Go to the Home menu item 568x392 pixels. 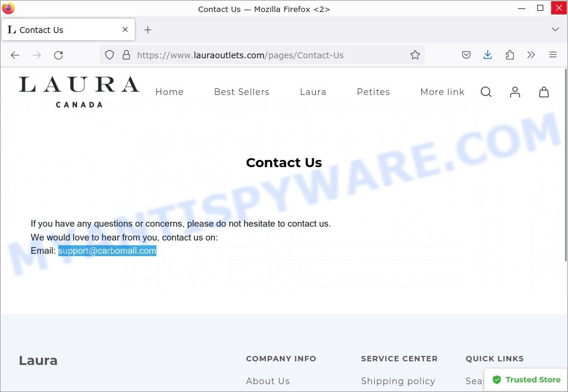click(170, 92)
